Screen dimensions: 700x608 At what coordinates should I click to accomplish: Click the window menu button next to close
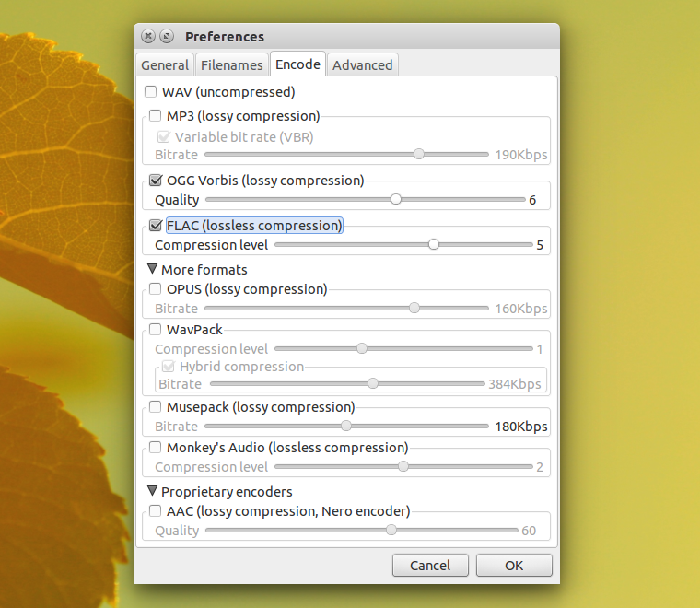(167, 36)
